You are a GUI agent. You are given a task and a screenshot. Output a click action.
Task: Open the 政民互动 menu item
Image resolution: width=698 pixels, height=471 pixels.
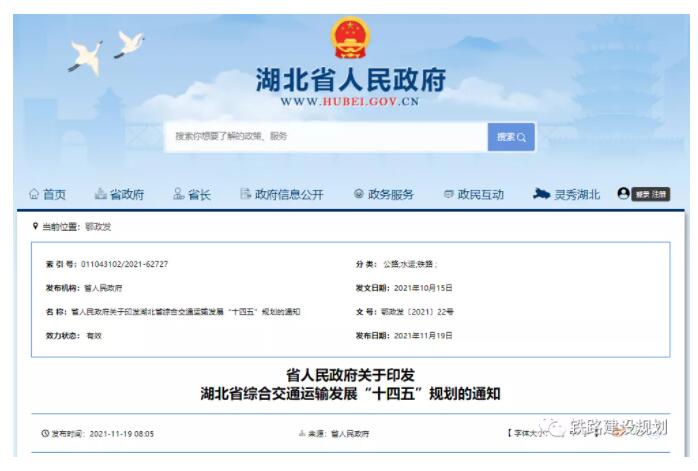pos(480,194)
